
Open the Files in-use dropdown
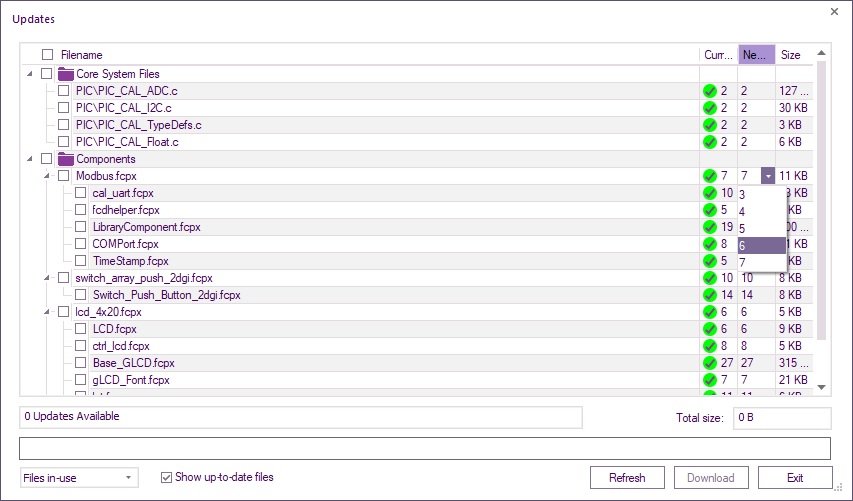click(79, 478)
